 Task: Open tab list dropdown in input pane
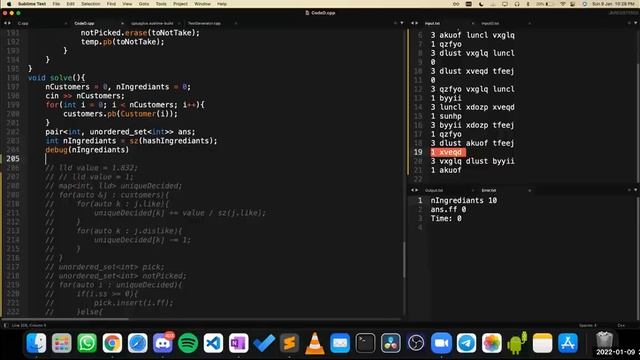635,23
